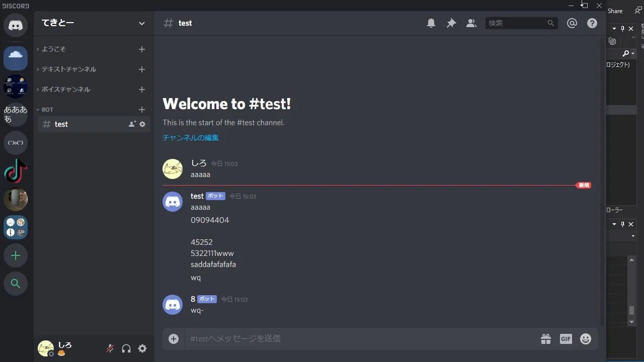Expand the ようこそ category
644x362 pixels.
[x=53, y=49]
